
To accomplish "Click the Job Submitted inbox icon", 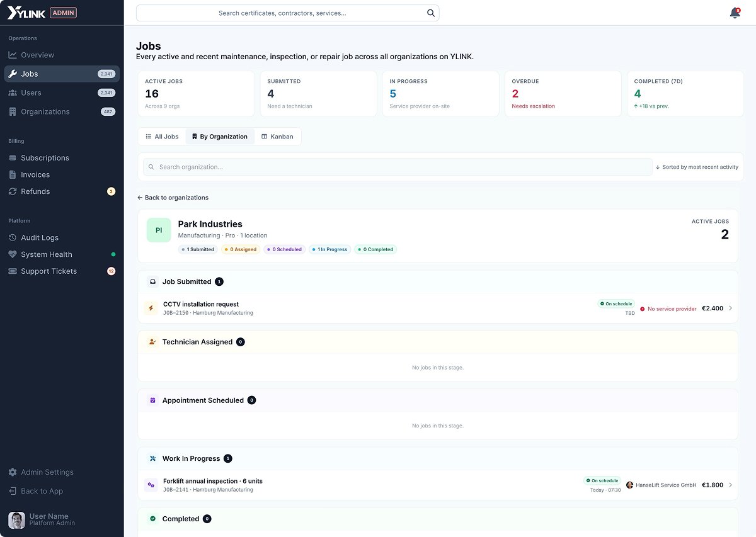I will pos(152,281).
